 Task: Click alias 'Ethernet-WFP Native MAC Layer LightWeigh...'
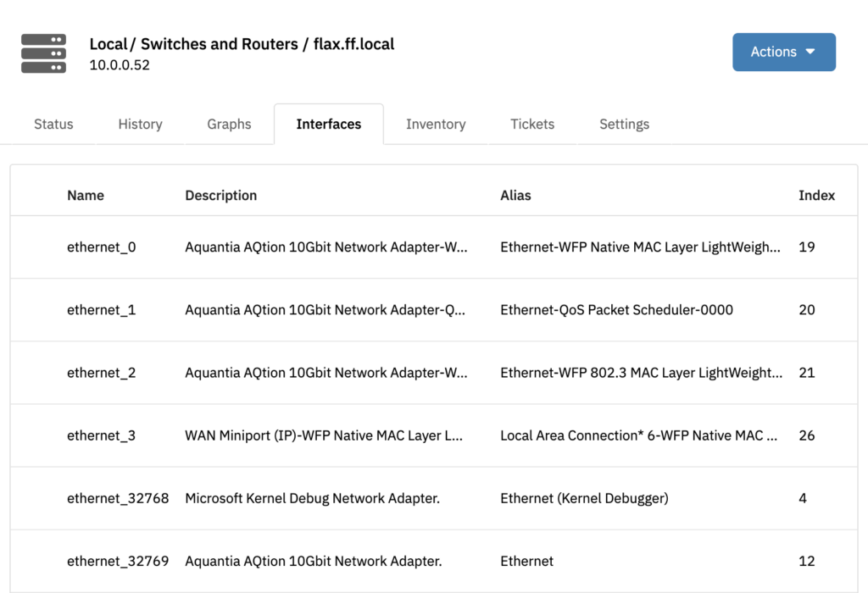pyautogui.click(x=641, y=247)
